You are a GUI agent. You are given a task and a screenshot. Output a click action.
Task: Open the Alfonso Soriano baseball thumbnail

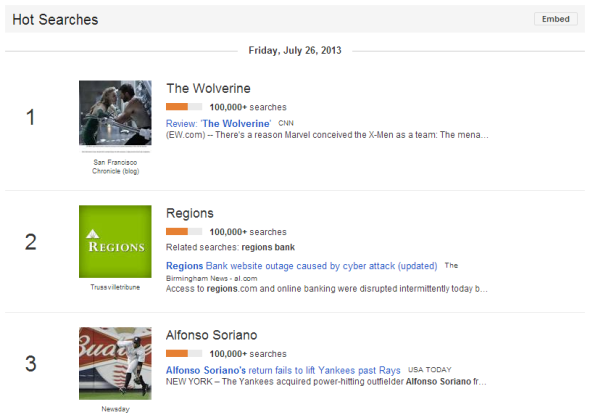coord(115,363)
